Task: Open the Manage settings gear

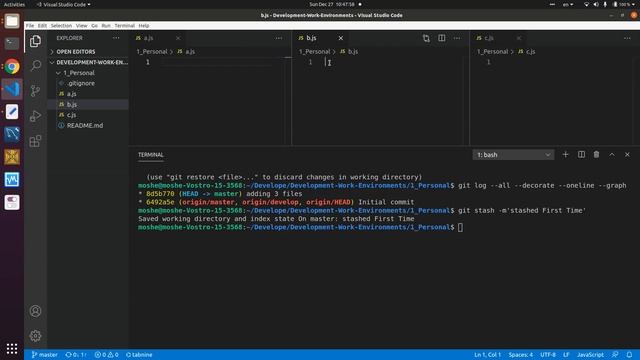Action: pos(36,336)
